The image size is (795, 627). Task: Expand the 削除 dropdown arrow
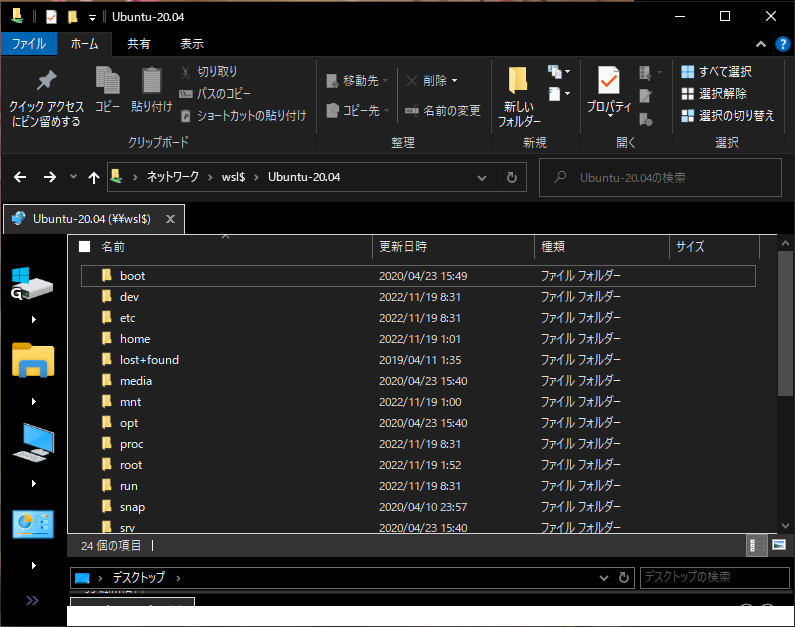[455, 81]
